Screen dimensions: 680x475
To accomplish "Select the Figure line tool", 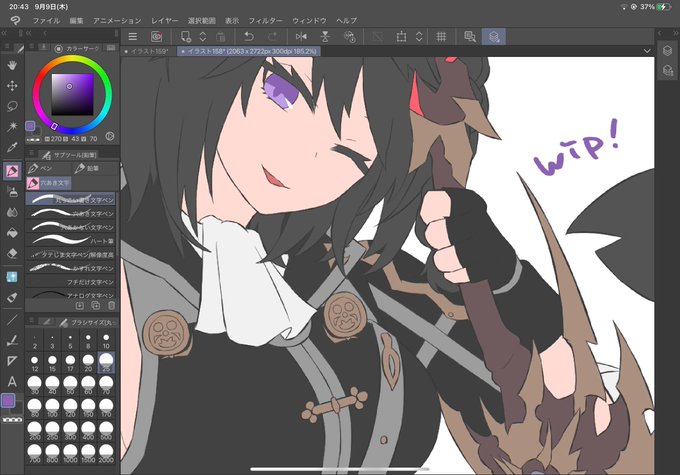I will pos(12,320).
